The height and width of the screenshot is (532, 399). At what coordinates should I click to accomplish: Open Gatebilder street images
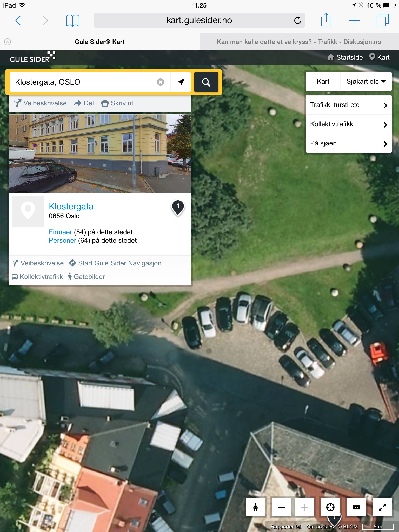click(x=86, y=277)
